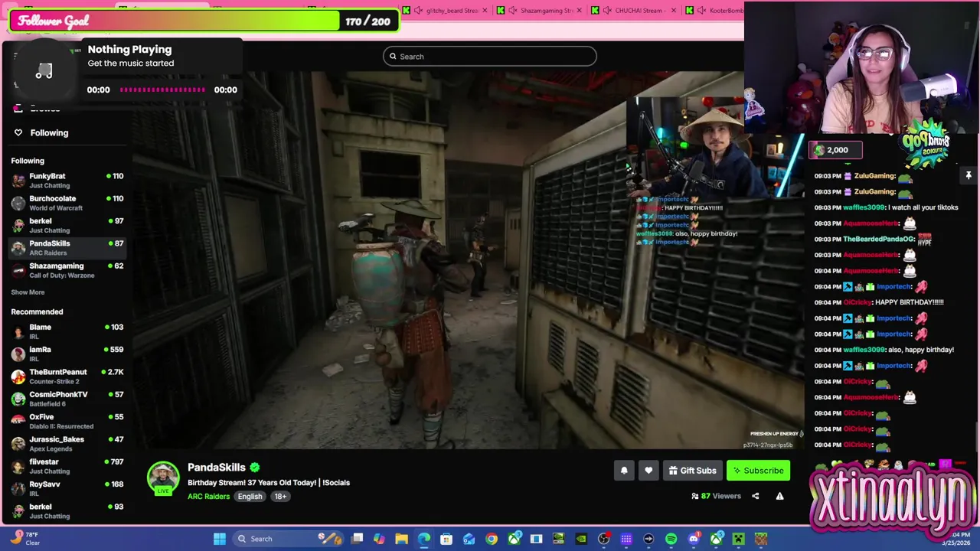980x551 pixels.
Task: Click the notification bell icon for PandaSkills
Action: click(624, 471)
